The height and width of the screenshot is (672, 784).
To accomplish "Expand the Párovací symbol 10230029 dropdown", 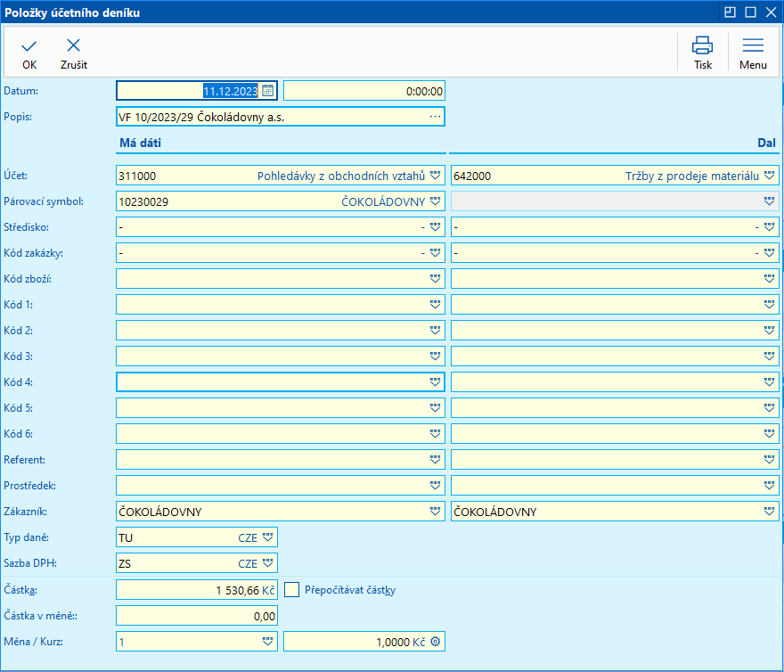I will point(435,201).
